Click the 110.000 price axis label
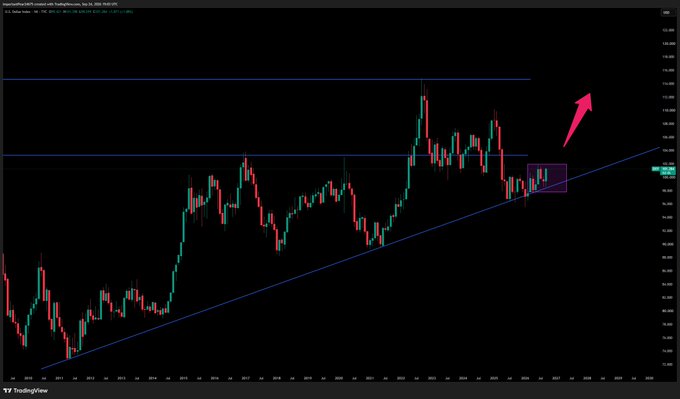 pos(667,110)
